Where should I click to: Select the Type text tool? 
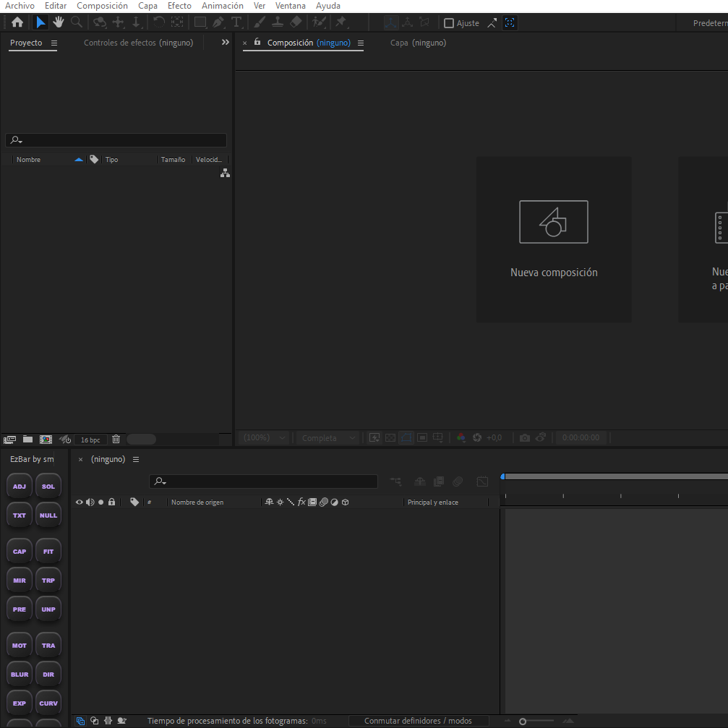[236, 22]
